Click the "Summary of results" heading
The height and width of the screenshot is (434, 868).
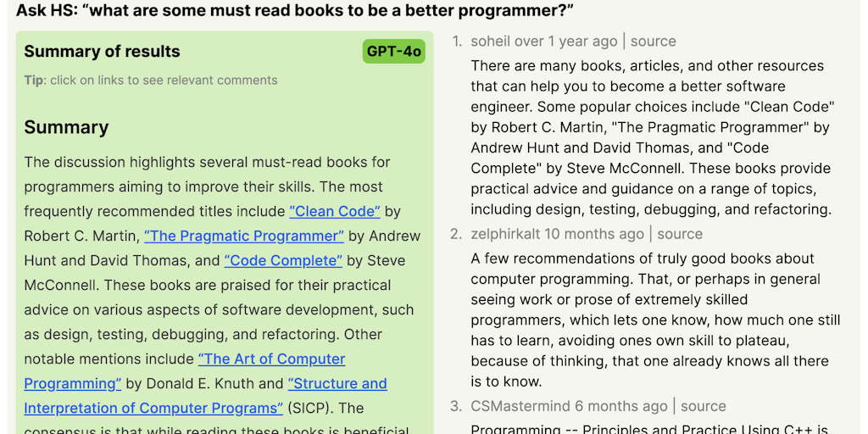(x=102, y=51)
